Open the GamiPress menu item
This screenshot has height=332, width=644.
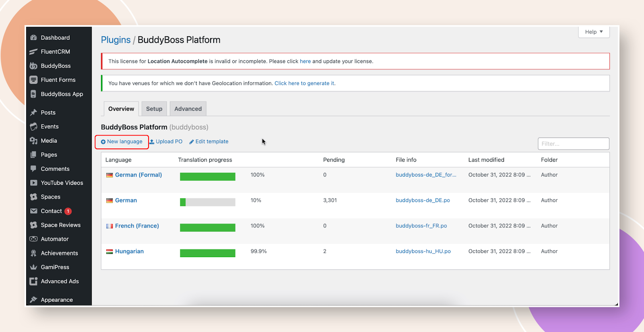55,267
